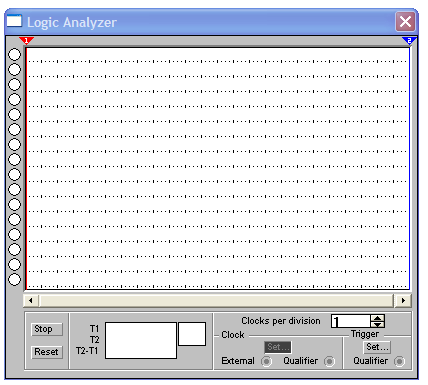Viewport: 428px width, 385px height.
Task: Click the eighth channel terminal from top
Action: click(14, 159)
